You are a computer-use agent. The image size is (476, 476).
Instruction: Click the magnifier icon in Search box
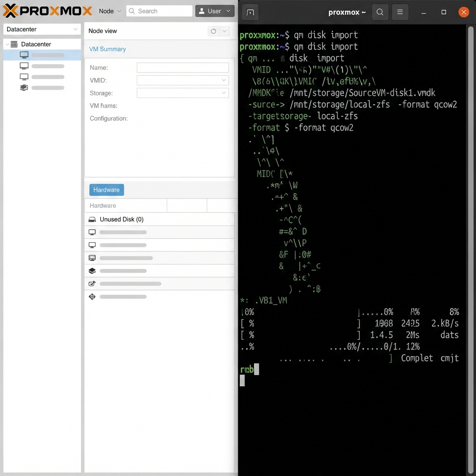[132, 11]
